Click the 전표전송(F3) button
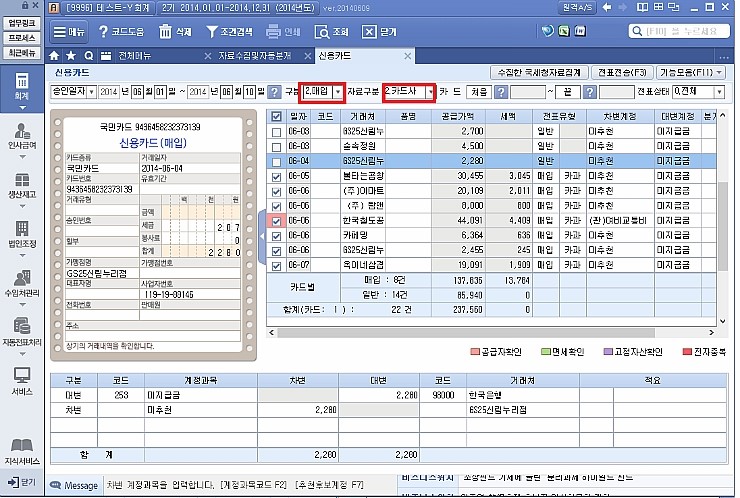Image resolution: width=740 pixels, height=498 pixels. point(622,72)
